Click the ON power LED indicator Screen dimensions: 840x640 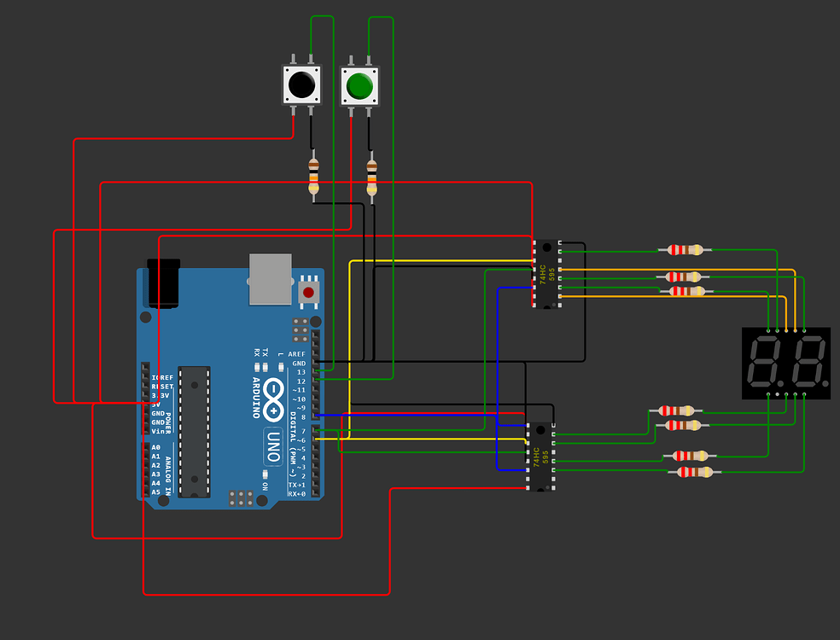point(265,474)
